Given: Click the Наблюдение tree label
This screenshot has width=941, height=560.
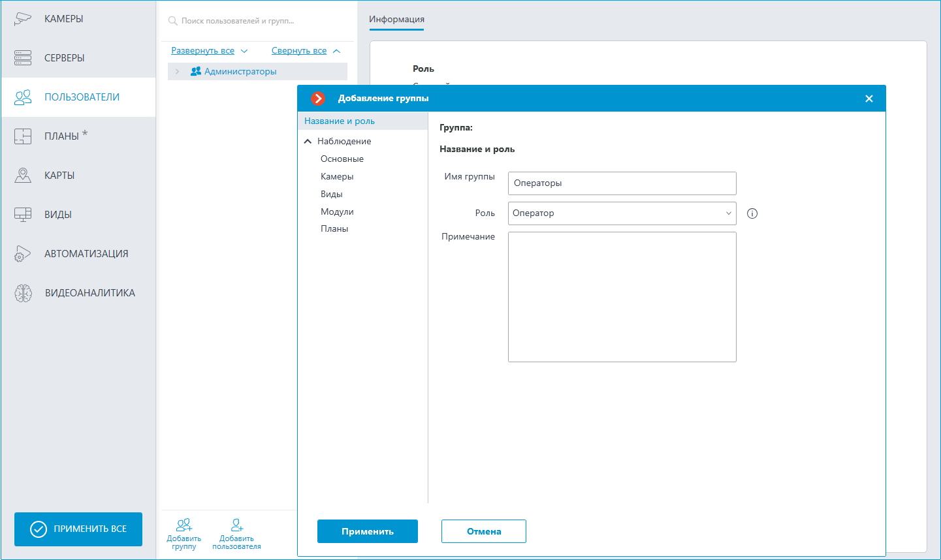Looking at the screenshot, I should click(x=344, y=142).
